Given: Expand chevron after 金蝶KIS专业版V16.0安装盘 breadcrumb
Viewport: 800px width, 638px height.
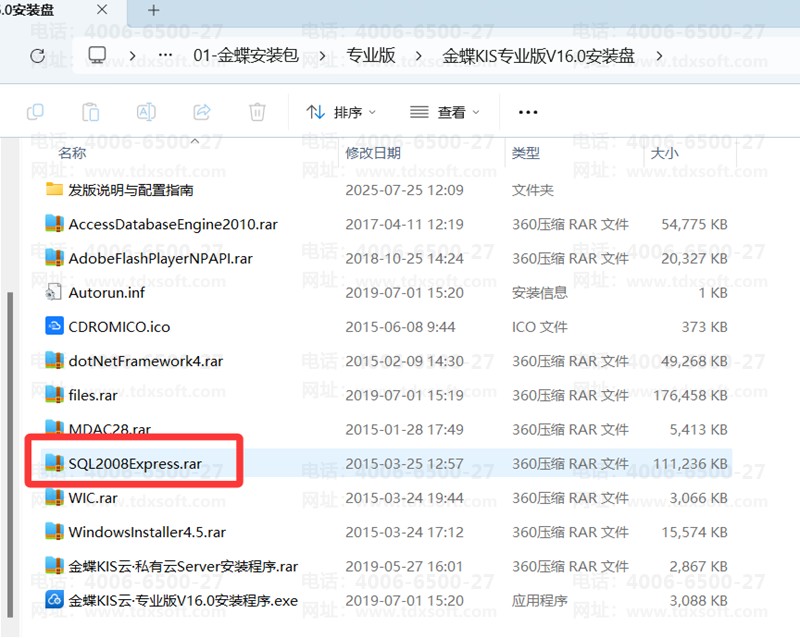Looking at the screenshot, I should pyautogui.click(x=658, y=55).
